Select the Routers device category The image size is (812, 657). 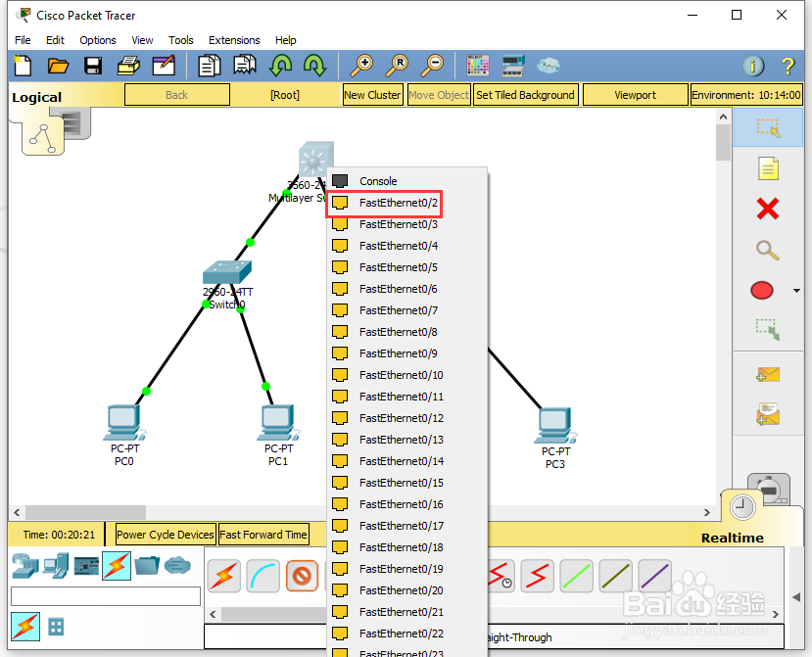[x=24, y=565]
